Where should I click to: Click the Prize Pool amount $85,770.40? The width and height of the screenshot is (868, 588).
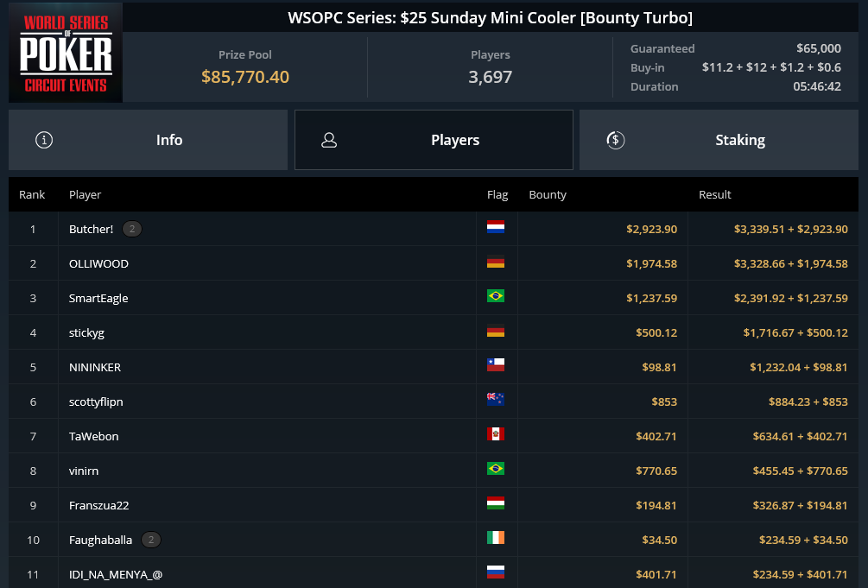pos(245,77)
